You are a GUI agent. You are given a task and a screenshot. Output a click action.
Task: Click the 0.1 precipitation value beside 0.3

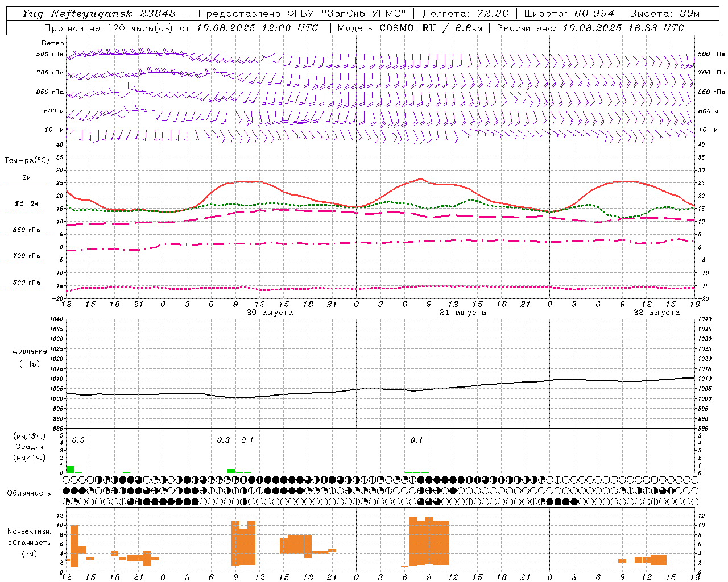tap(247, 440)
